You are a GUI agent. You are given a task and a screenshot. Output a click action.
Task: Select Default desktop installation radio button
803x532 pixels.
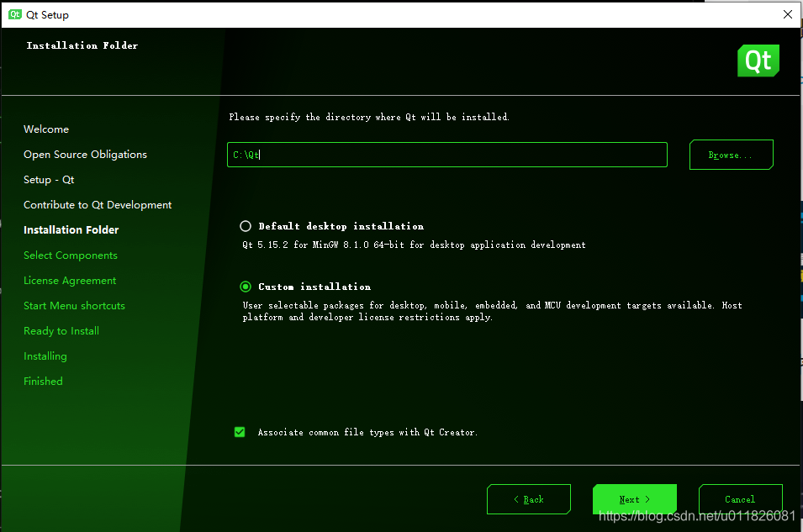pyautogui.click(x=246, y=226)
